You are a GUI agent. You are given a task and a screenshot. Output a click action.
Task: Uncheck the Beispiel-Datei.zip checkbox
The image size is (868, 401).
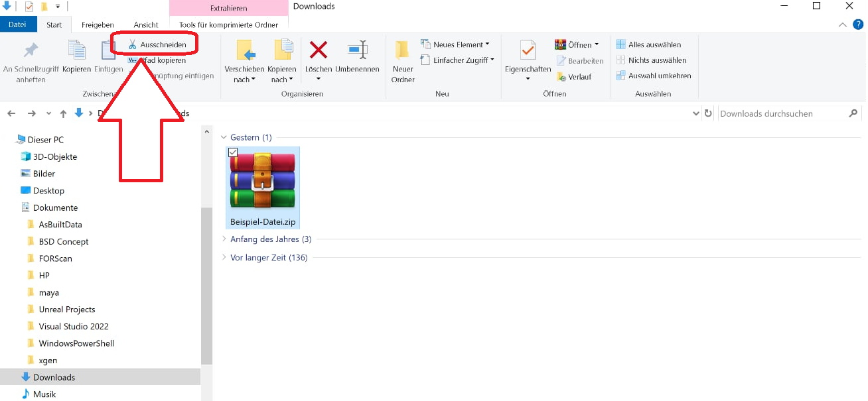click(x=233, y=152)
